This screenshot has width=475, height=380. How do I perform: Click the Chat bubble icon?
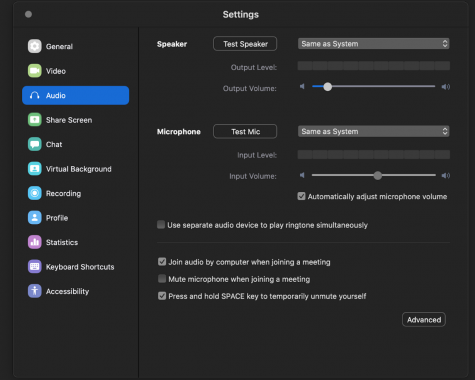click(35, 144)
